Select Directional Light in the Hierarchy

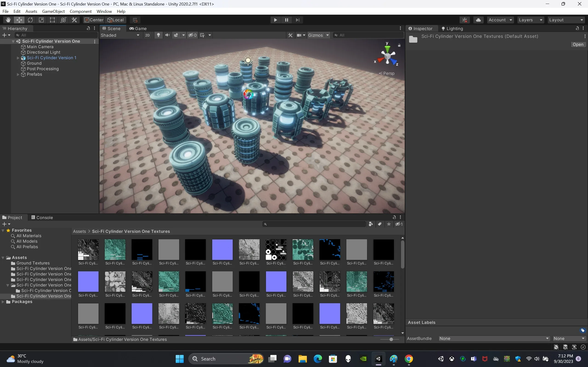(43, 52)
